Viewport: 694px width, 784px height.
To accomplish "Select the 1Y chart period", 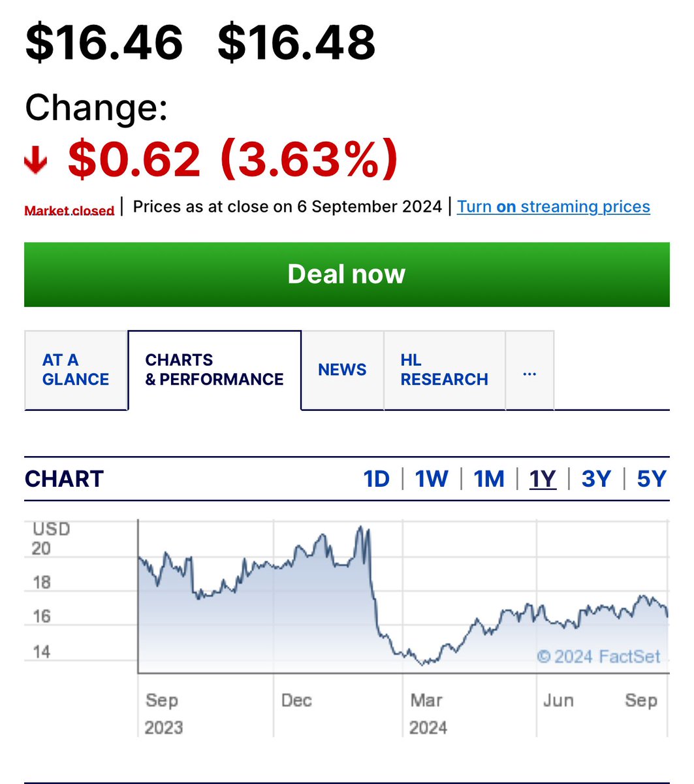I will pos(543,479).
